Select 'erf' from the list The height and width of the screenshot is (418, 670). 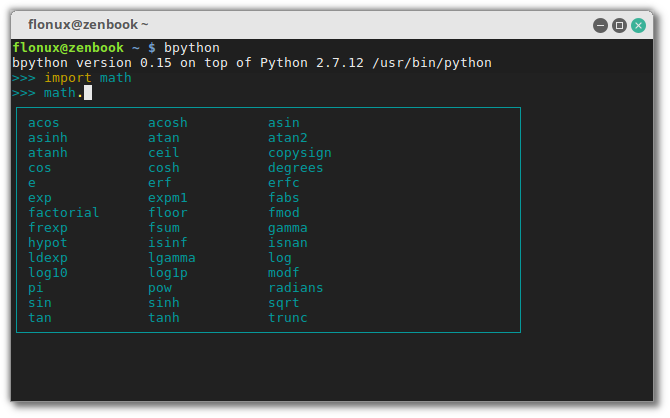tap(160, 183)
